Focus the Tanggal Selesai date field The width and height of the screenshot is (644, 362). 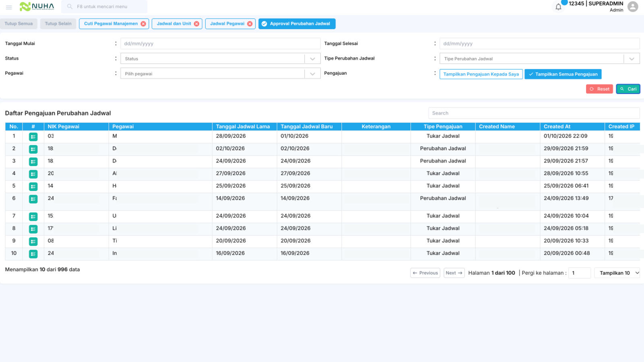pos(539,43)
